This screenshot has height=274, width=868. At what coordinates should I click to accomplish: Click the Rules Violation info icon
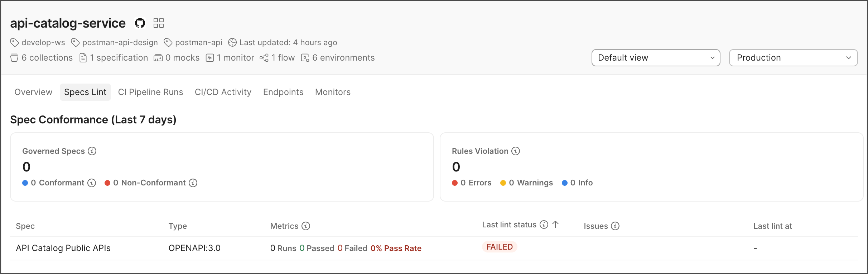[x=516, y=151]
